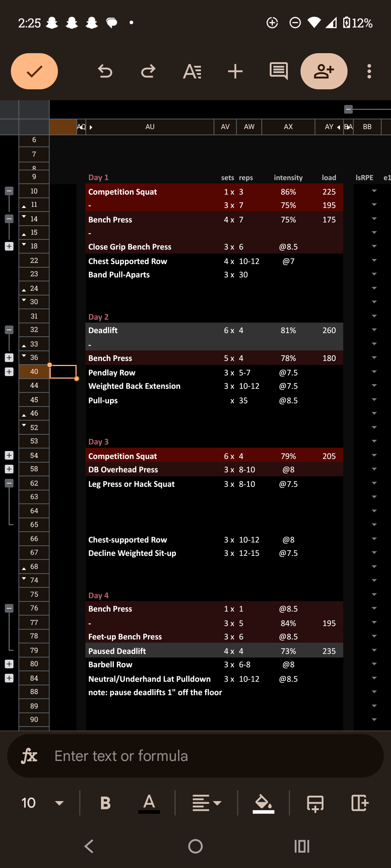The image size is (391, 868).
Task: Share spreadsheet with add person button
Action: point(324,71)
